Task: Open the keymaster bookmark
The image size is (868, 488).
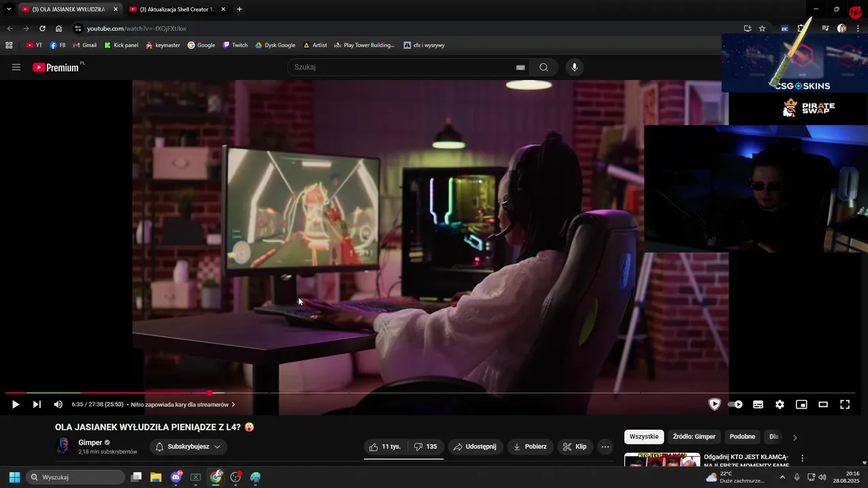Action: (163, 45)
